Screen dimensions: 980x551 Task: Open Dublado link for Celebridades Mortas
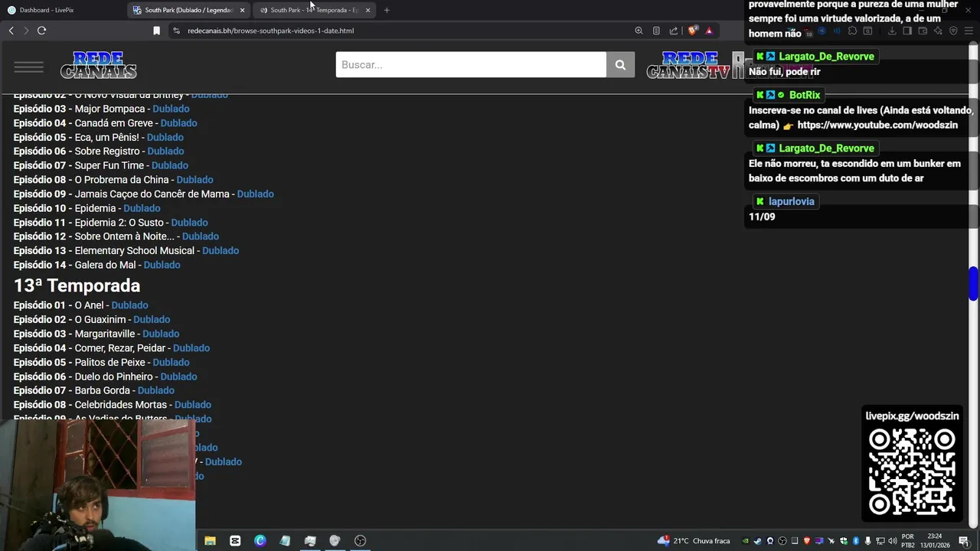click(x=192, y=405)
